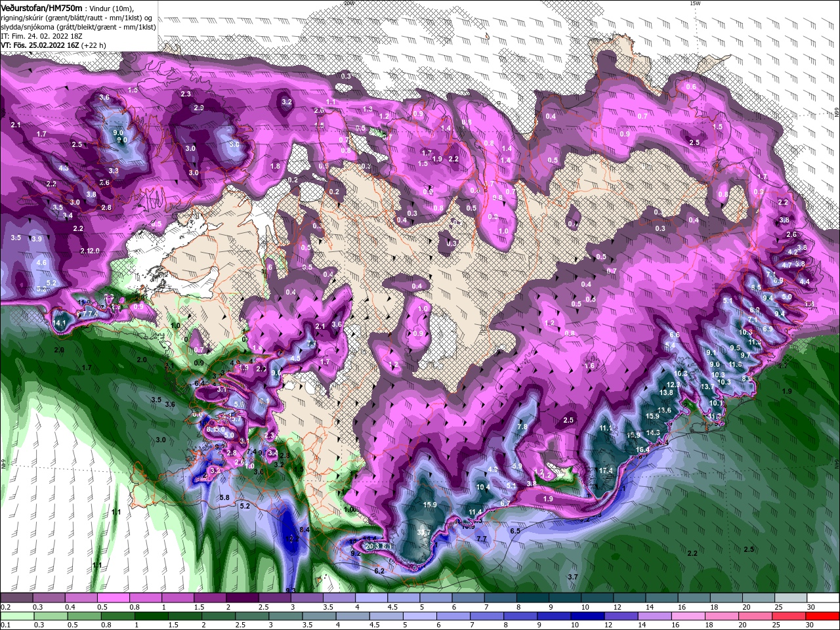Click the Veðurstofan/HM750m map title
This screenshot has width=840, height=630.
point(41,7)
